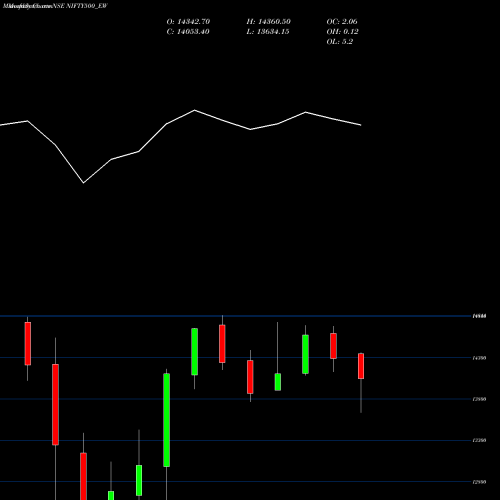Click the low value L: 13634.15
Screen dimensions: 500x500
click(268, 32)
